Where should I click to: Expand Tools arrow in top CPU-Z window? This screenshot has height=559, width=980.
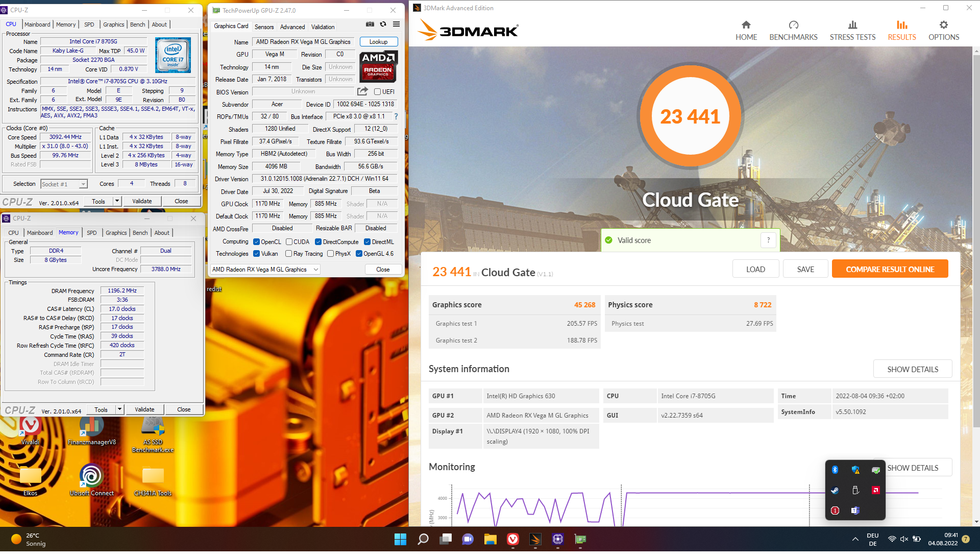coord(117,201)
